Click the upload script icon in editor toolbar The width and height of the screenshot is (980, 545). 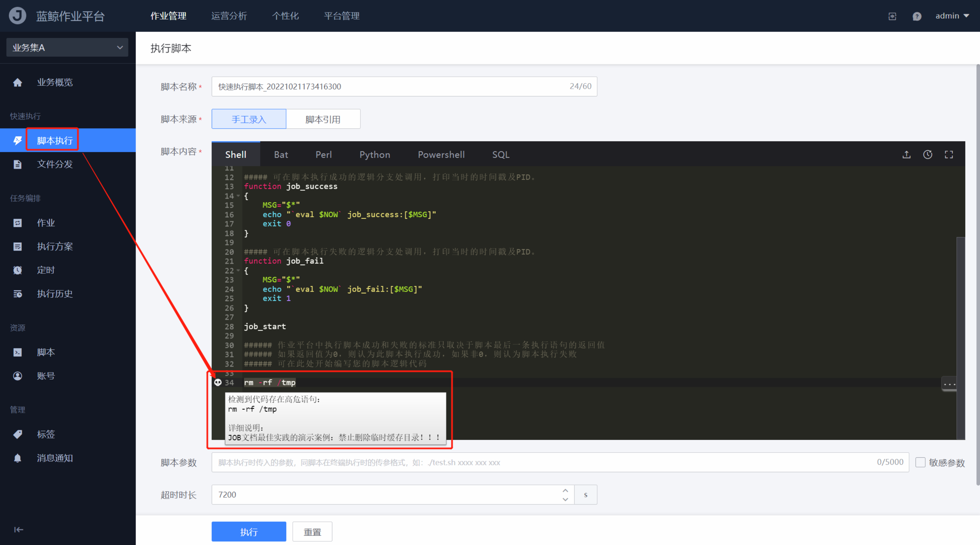pyautogui.click(x=907, y=154)
